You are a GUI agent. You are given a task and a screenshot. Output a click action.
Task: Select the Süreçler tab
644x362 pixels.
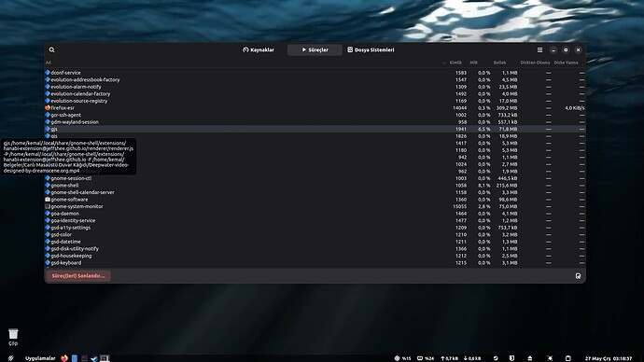tap(315, 49)
